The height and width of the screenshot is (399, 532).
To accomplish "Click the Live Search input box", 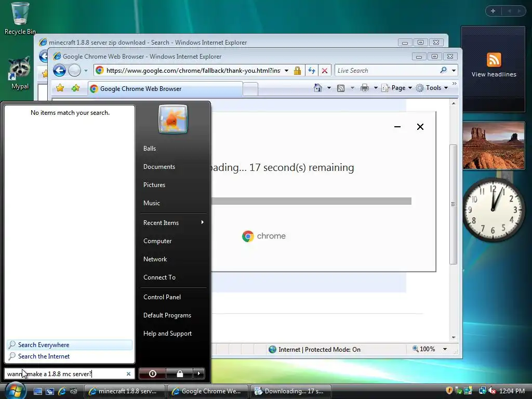I will 387,71.
